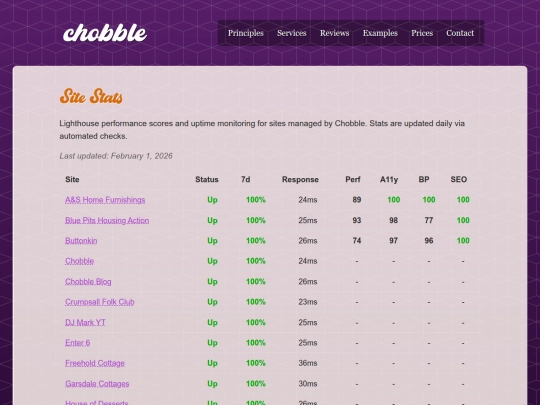The width and height of the screenshot is (540, 405).
Task: Click the Site Stats heading
Action: tap(91, 96)
